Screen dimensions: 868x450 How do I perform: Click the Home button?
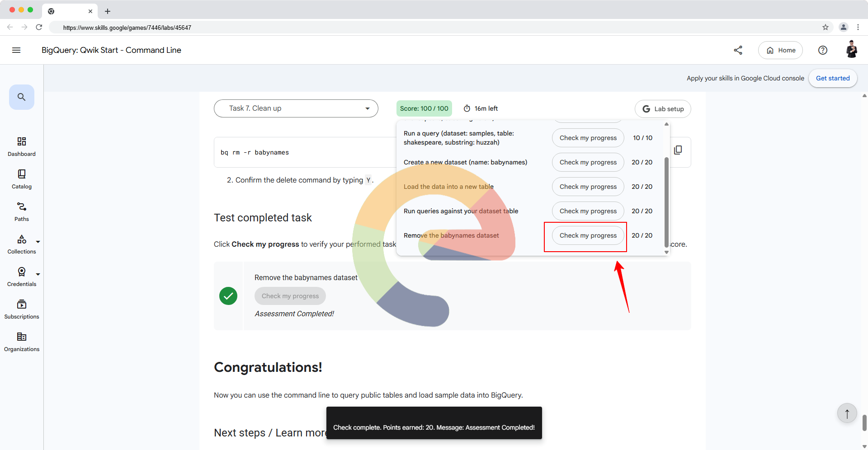pyautogui.click(x=780, y=50)
